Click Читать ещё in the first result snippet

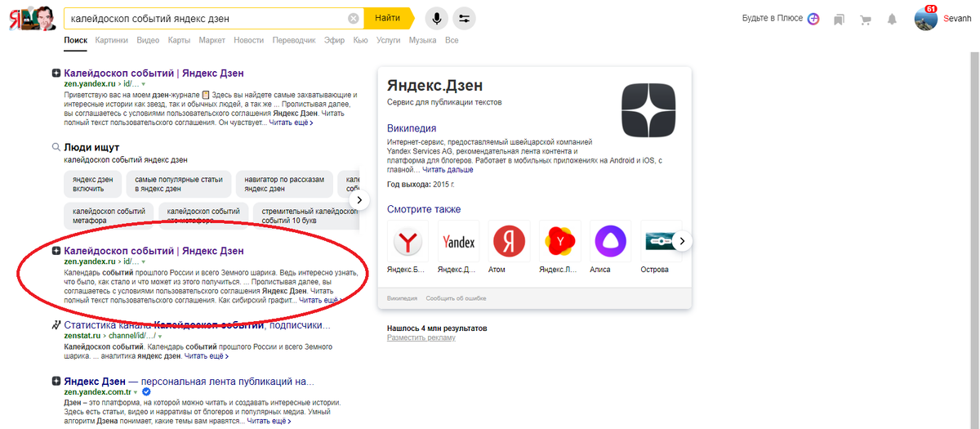[x=291, y=123]
